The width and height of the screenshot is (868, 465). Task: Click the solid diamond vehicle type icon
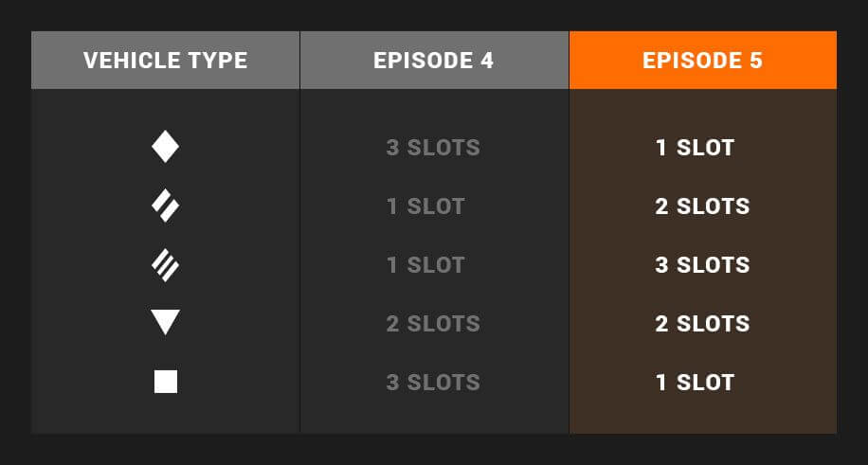(x=166, y=147)
